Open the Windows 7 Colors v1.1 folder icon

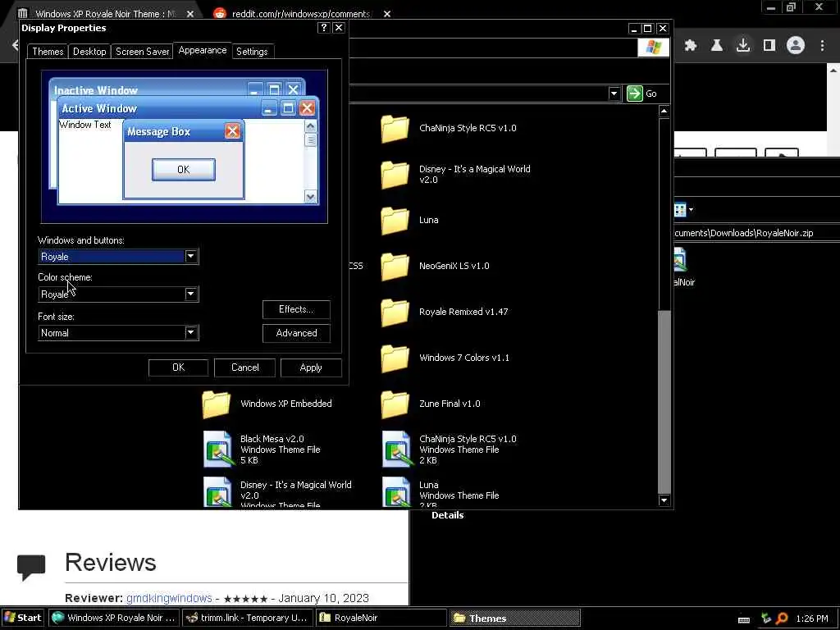pyautogui.click(x=395, y=358)
